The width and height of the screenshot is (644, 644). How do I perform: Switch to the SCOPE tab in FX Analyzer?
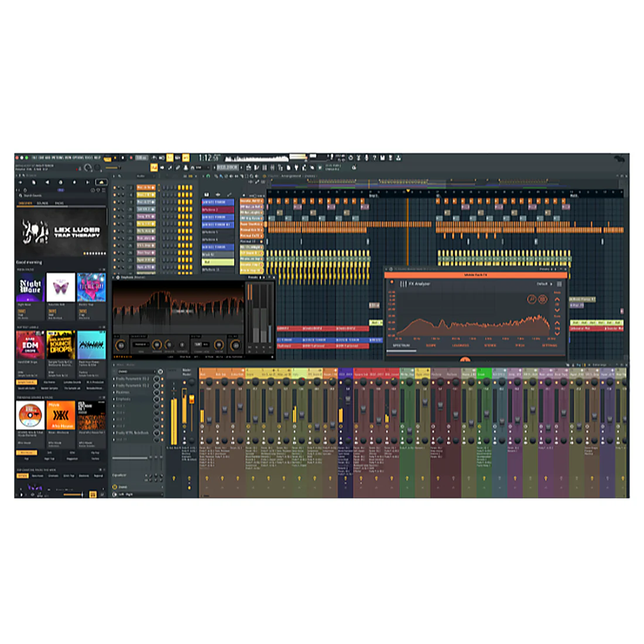point(431,345)
